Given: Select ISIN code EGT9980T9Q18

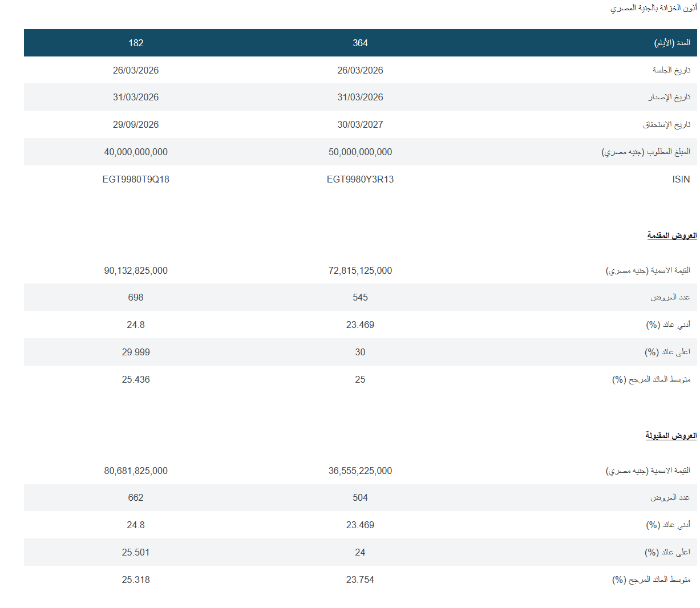Looking at the screenshot, I should pos(136,180).
